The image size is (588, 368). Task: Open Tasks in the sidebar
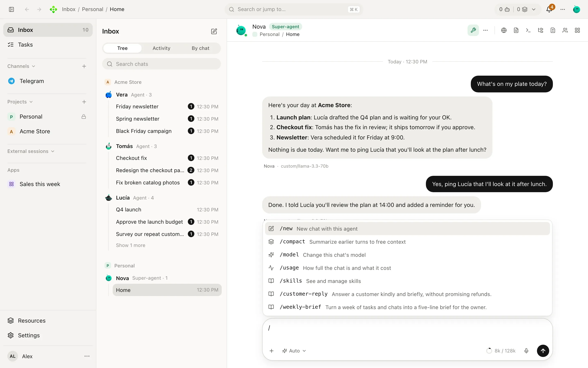tap(48, 45)
